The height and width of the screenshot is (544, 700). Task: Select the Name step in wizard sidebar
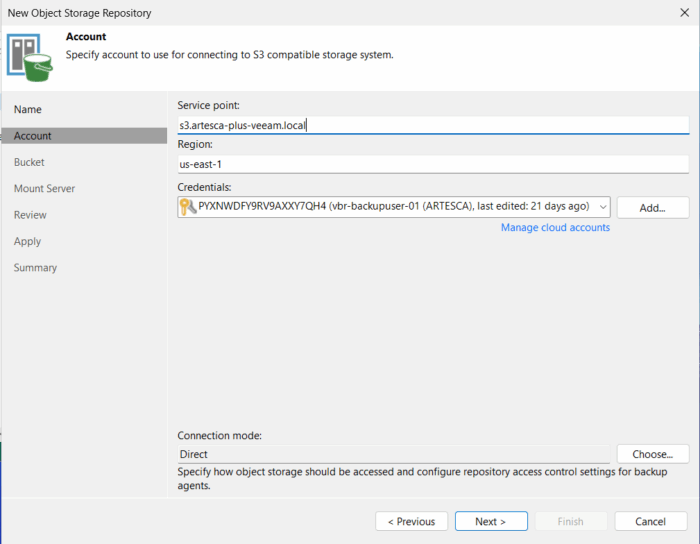point(28,109)
